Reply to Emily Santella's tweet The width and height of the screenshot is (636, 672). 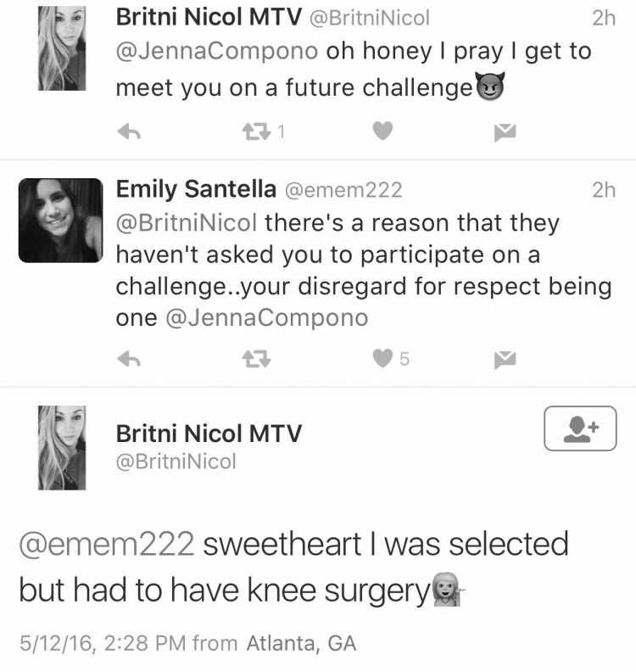click(x=129, y=359)
